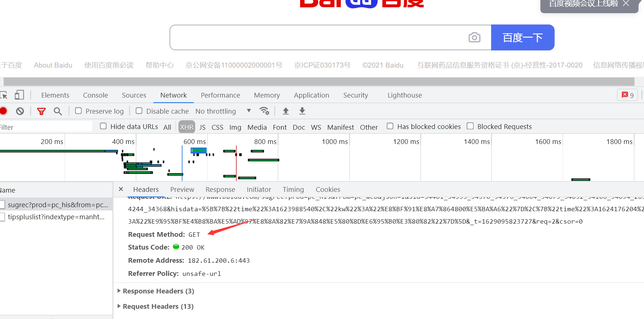Screen dimensions: 644x319
Task: Filter requests by CSS type
Action: click(217, 127)
